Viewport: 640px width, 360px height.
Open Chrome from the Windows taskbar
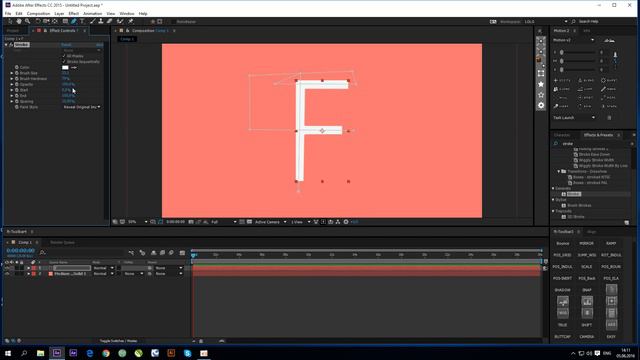(106, 353)
